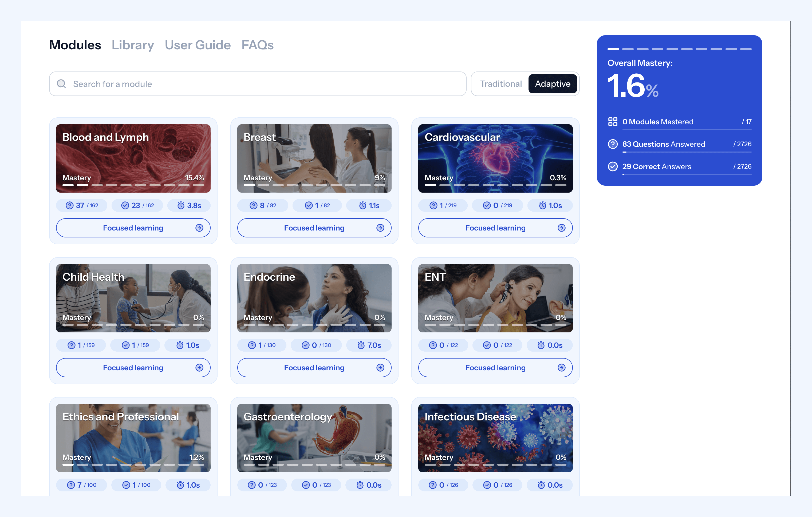This screenshot has width=812, height=517.
Task: Click '7 / 100' on Ethics and Professional
Action: 87,485
